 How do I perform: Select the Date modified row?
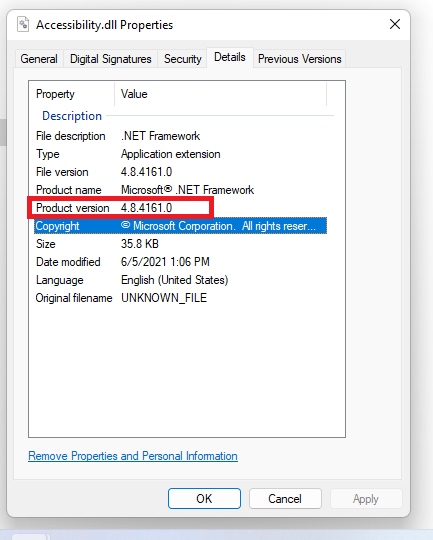coord(181,262)
